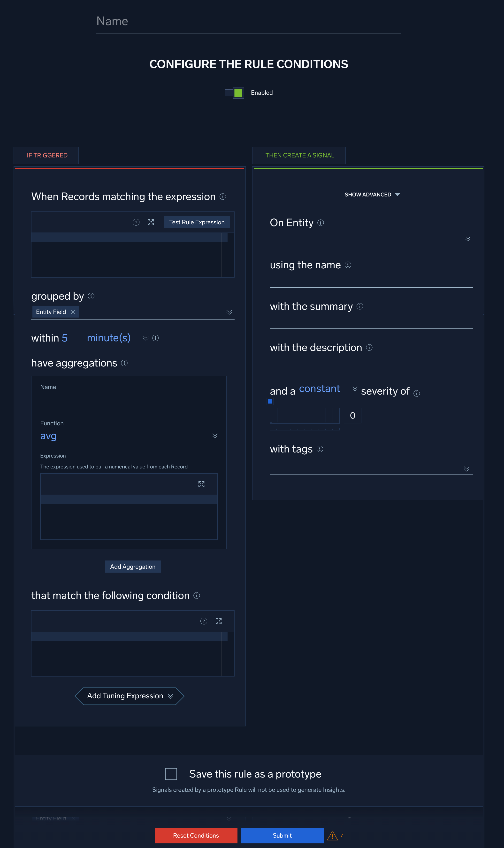Open help for the rule expression editor
The image size is (504, 848).
click(x=136, y=222)
